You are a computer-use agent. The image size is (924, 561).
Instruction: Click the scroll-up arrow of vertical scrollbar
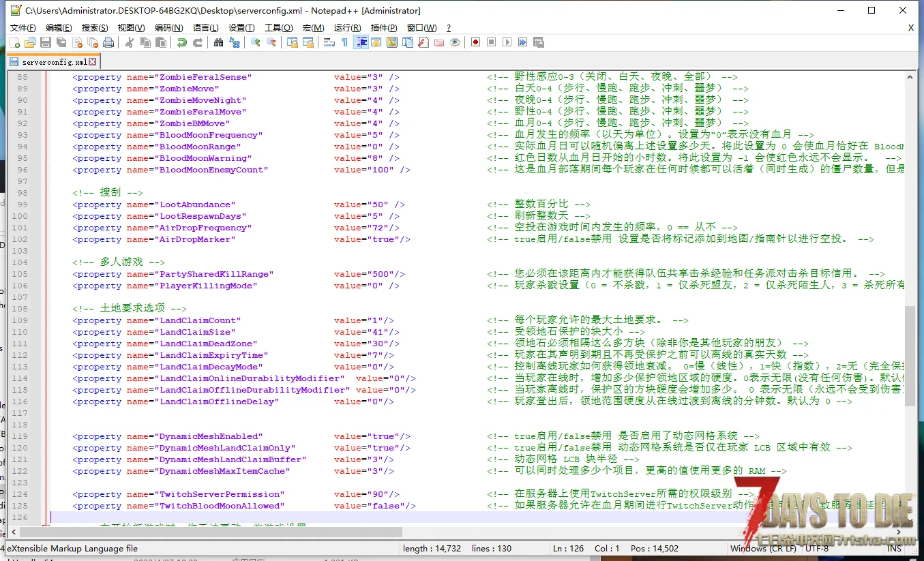coord(910,77)
